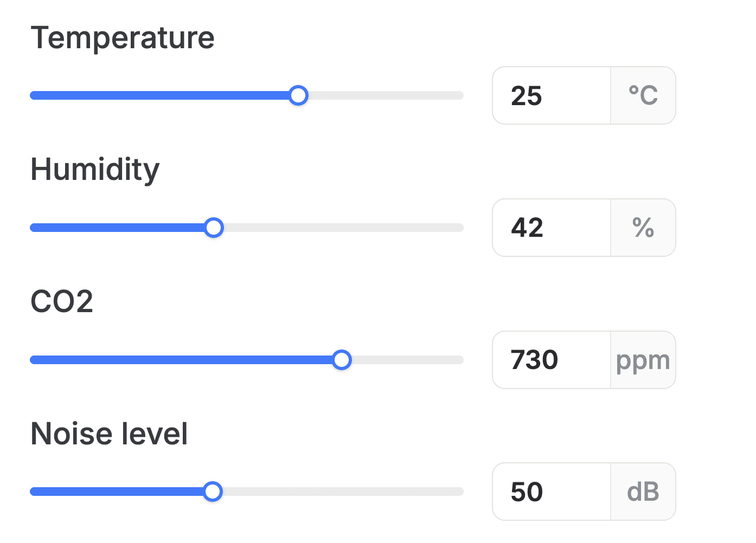Click the Temperature label text
Viewport: 756px width, 543px height.
pyautogui.click(x=123, y=38)
